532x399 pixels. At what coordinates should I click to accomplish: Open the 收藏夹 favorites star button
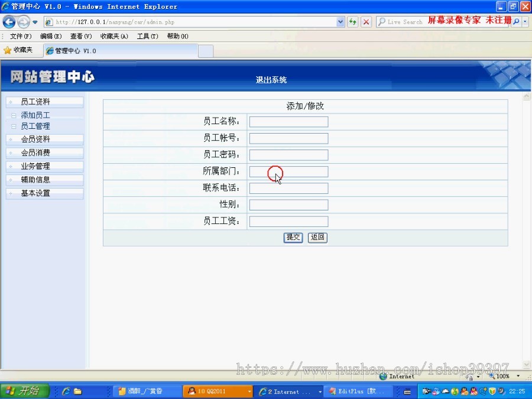point(18,50)
